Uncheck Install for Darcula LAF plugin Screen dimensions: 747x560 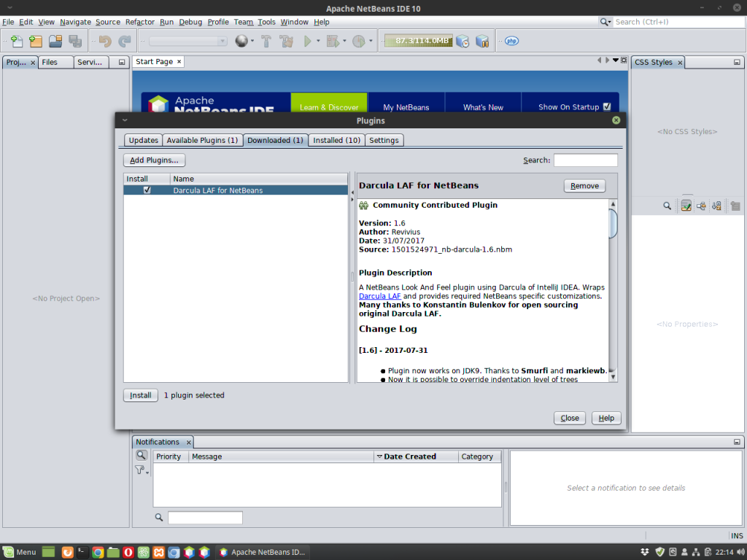[147, 190]
